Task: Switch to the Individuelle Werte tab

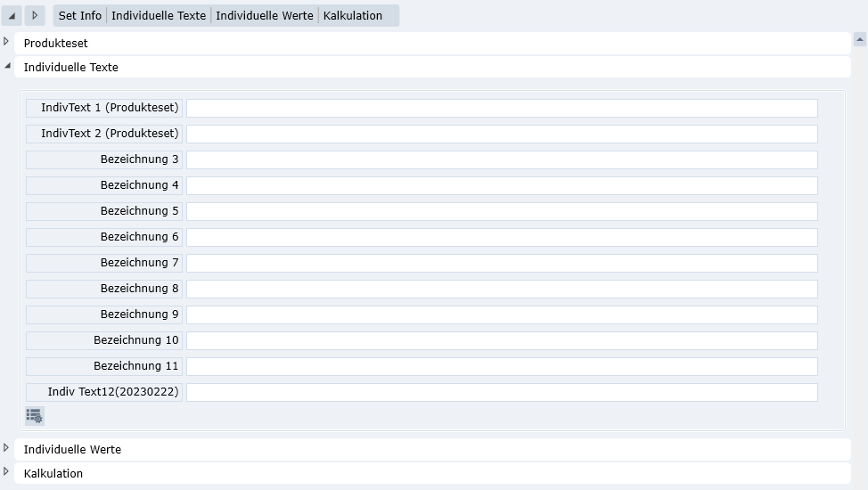Action: [x=265, y=15]
